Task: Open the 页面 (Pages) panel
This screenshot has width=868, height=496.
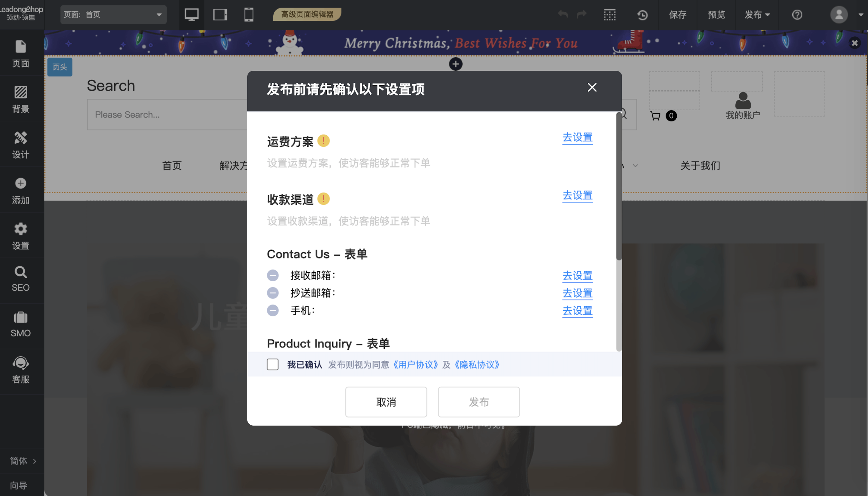Action: 21,54
